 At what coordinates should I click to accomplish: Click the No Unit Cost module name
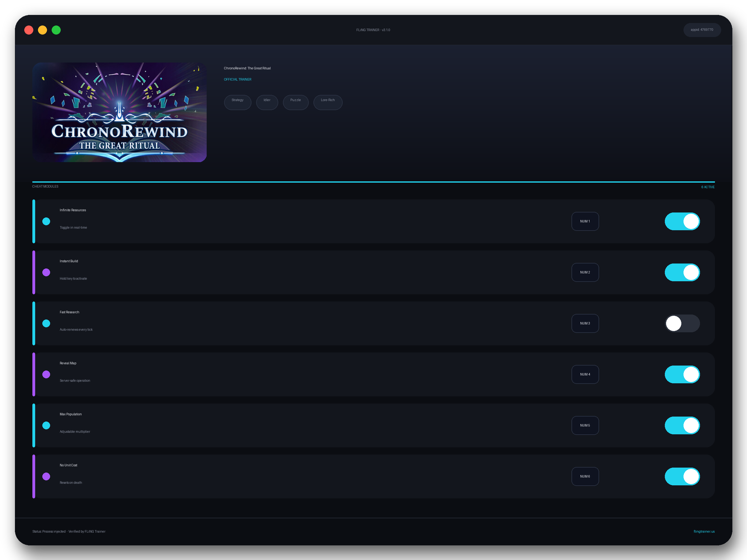pos(68,465)
